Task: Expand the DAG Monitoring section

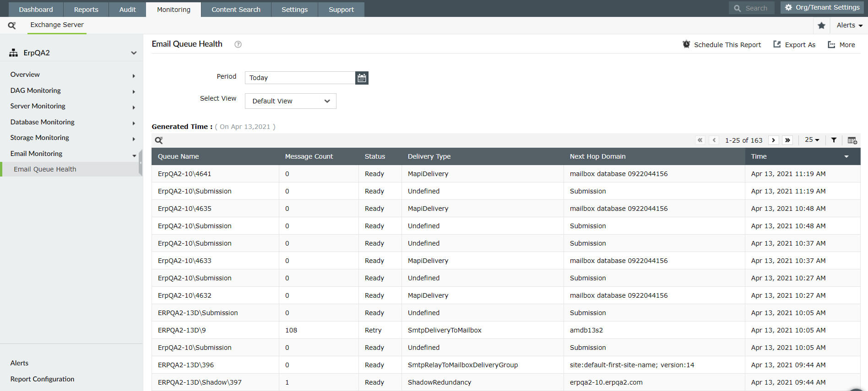Action: 134,92
